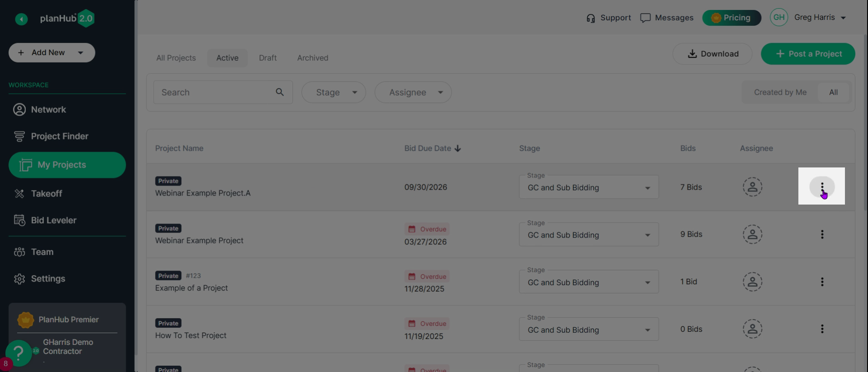The height and width of the screenshot is (372, 868).
Task: Open the Pricing button
Action: tap(731, 18)
